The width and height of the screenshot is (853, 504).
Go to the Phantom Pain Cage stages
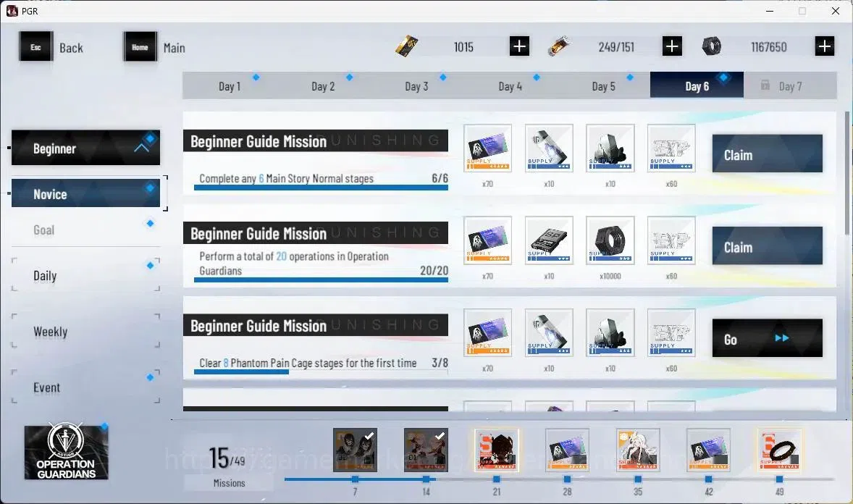[x=767, y=338]
